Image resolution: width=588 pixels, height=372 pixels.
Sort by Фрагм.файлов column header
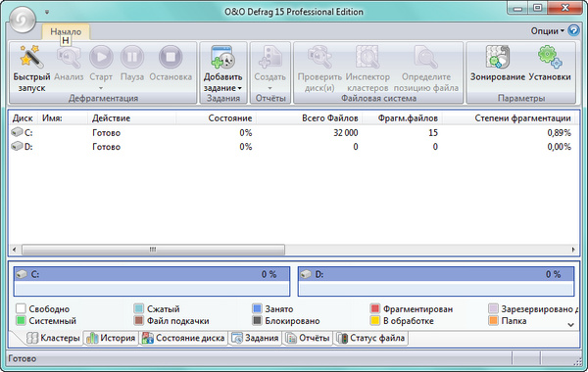pos(402,118)
